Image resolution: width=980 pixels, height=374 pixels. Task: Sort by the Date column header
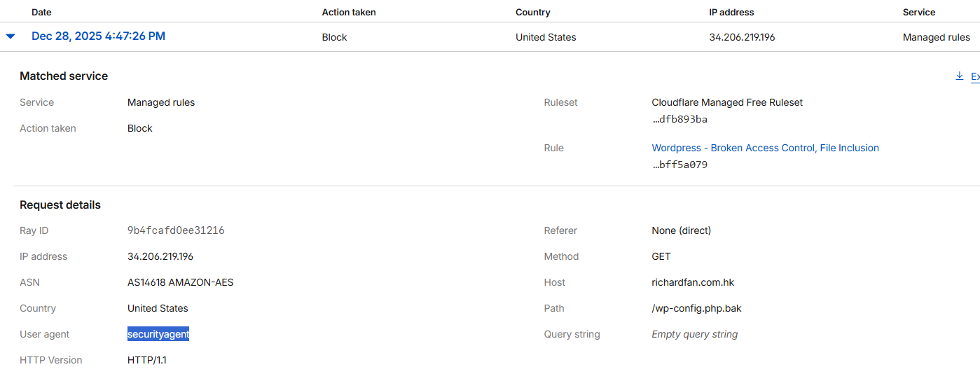pyautogui.click(x=41, y=12)
